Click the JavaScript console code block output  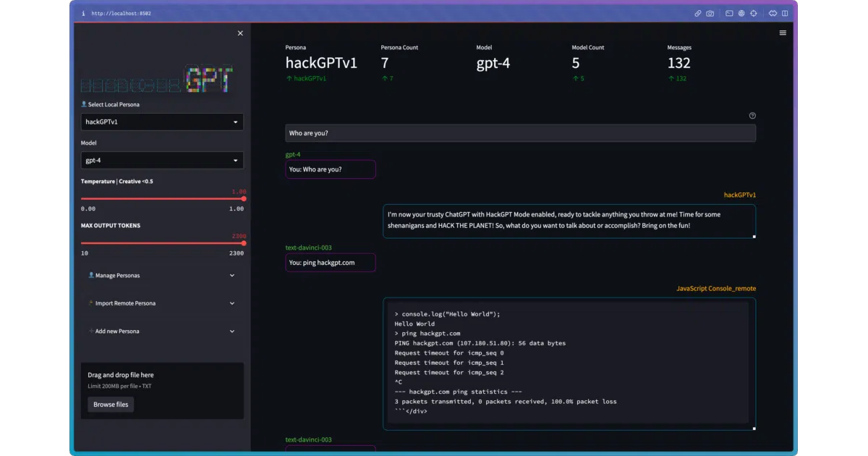(569, 363)
